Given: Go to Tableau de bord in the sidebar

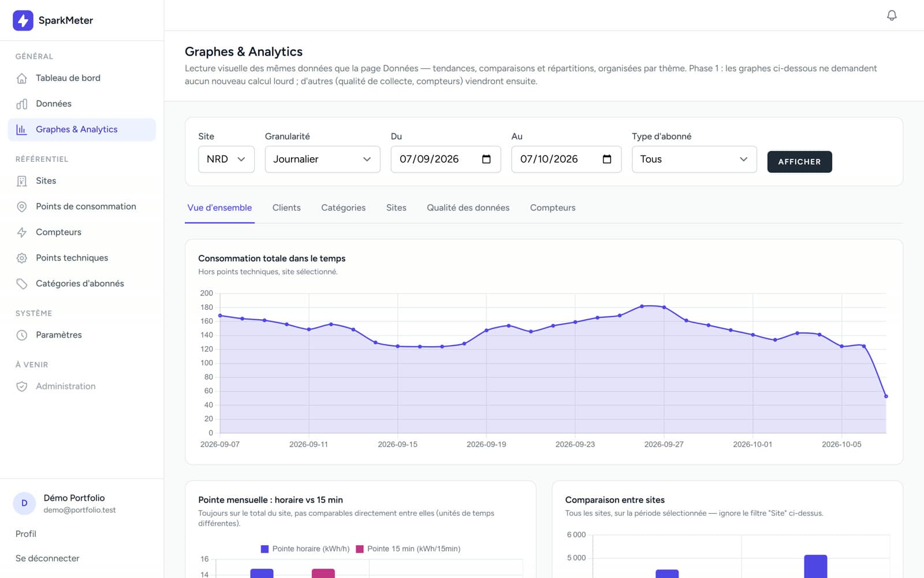Looking at the screenshot, I should click(x=81, y=78).
